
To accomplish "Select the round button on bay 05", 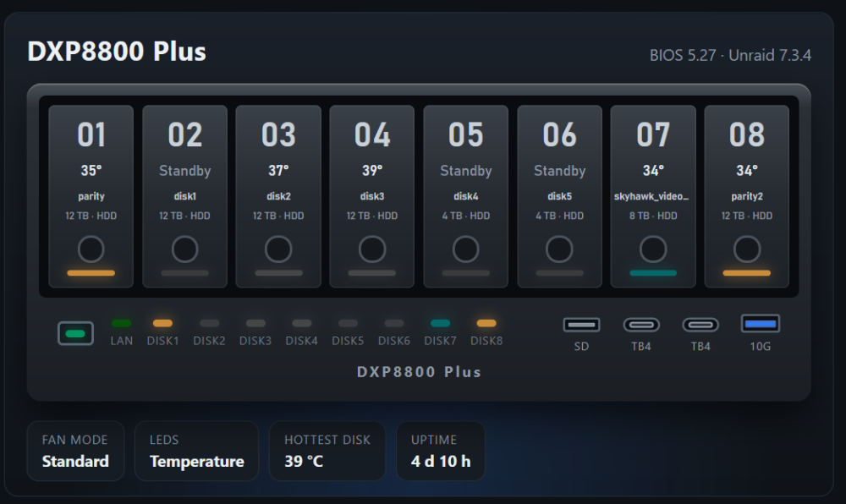I will [x=465, y=249].
